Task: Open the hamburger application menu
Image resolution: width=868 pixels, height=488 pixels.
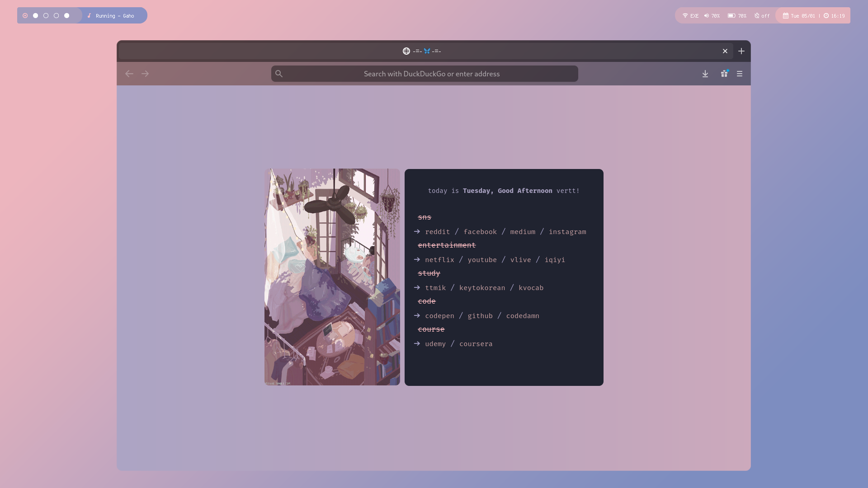Action: click(740, 74)
